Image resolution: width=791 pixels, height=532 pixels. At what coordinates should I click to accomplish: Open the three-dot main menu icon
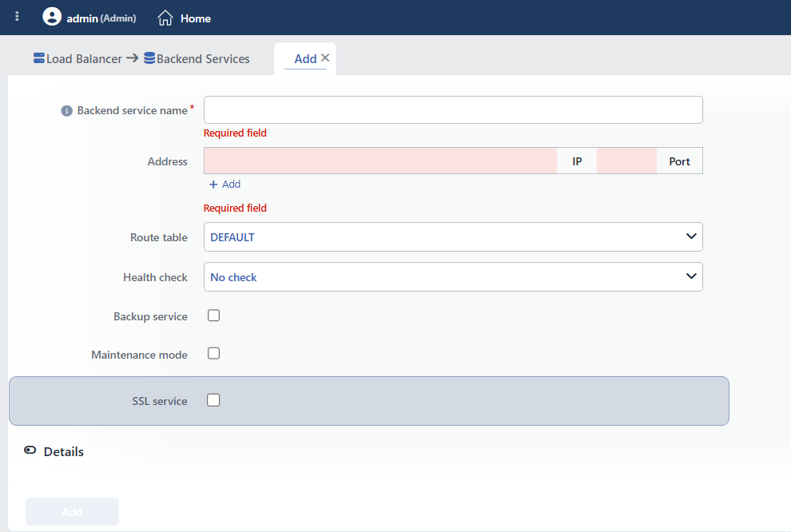pos(17,17)
